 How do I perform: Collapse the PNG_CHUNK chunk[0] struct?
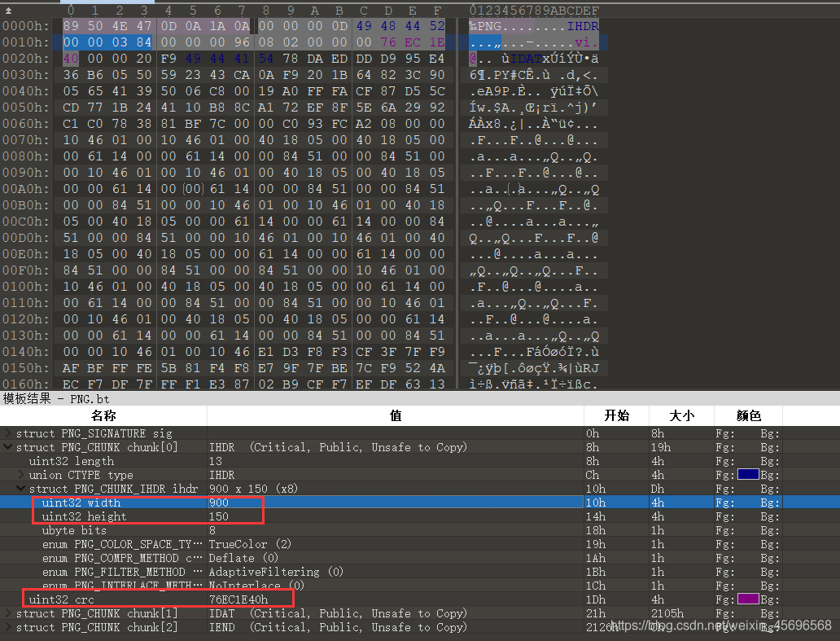click(x=9, y=447)
